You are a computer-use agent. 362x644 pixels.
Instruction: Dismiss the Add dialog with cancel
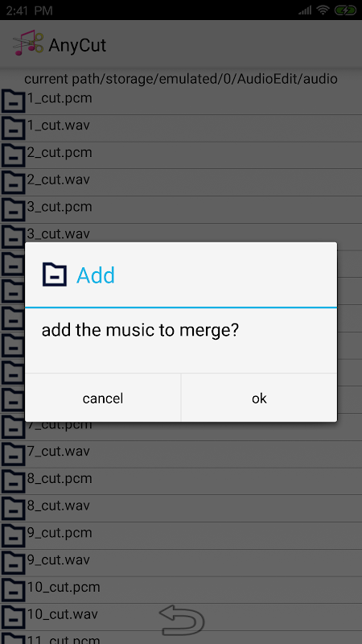click(103, 398)
